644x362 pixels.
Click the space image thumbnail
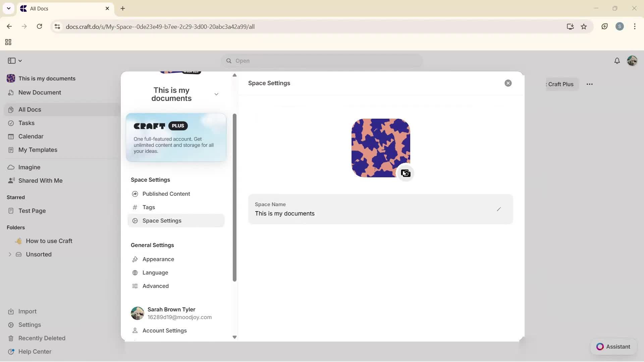(x=380, y=148)
